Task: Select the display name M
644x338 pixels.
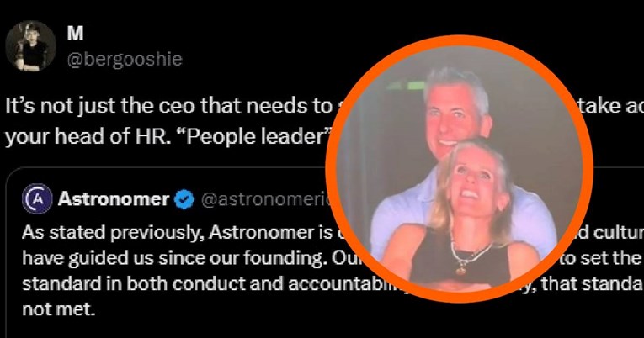Action: click(75, 34)
